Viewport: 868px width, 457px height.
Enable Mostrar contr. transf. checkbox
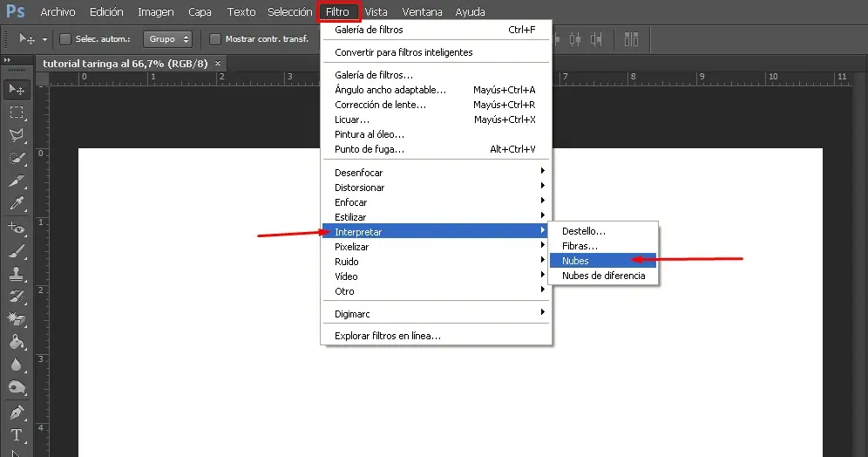(215, 38)
